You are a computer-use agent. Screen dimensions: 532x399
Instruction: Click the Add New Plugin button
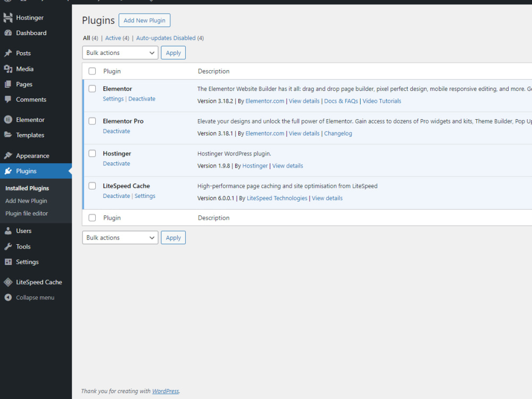pyautogui.click(x=144, y=20)
